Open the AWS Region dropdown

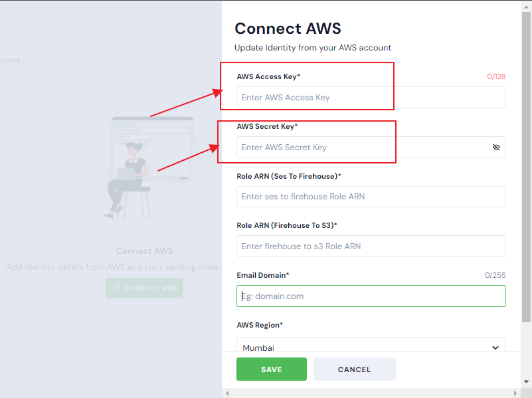tap(371, 347)
